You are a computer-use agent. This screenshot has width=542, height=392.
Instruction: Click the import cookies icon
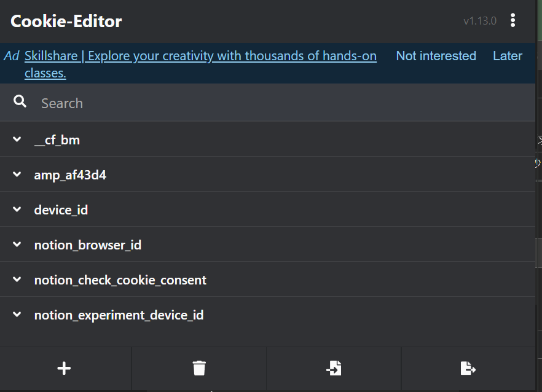click(x=334, y=368)
